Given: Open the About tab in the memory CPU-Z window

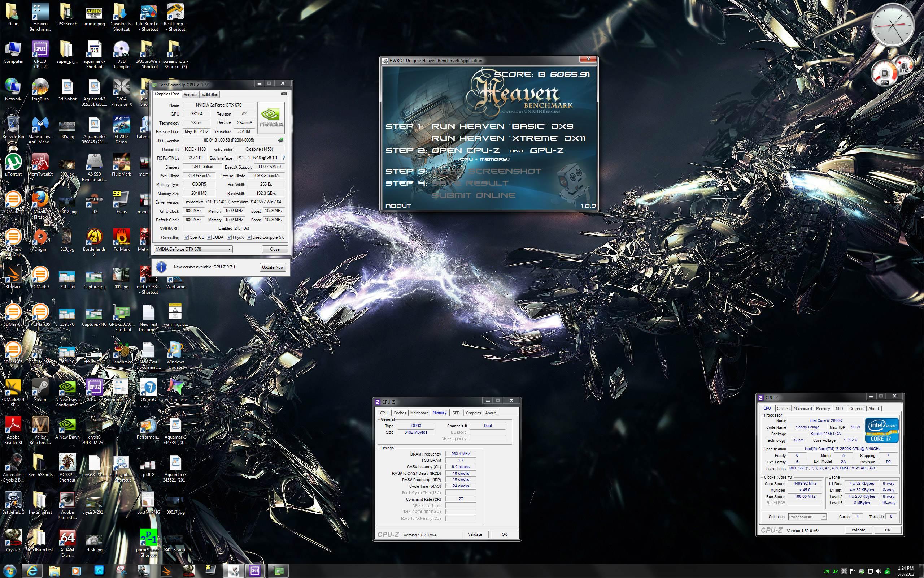Looking at the screenshot, I should pyautogui.click(x=491, y=413).
